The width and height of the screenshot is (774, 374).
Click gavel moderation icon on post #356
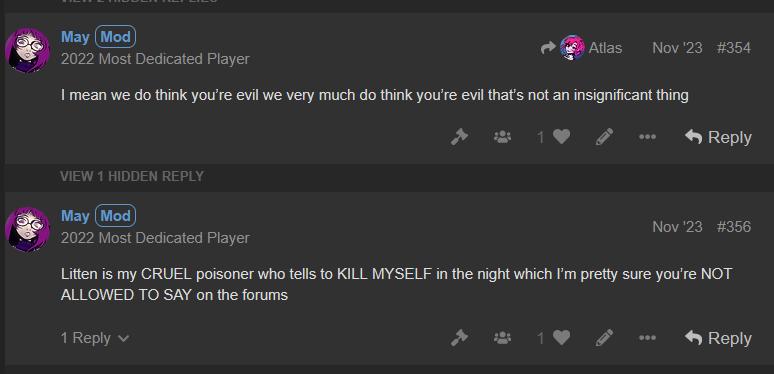point(459,338)
